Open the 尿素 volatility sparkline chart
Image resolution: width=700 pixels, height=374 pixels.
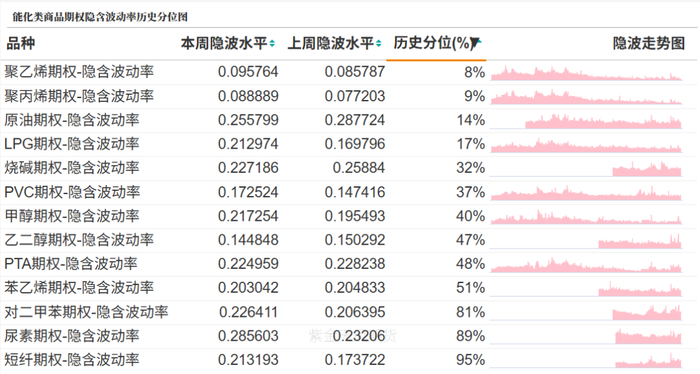point(586,337)
